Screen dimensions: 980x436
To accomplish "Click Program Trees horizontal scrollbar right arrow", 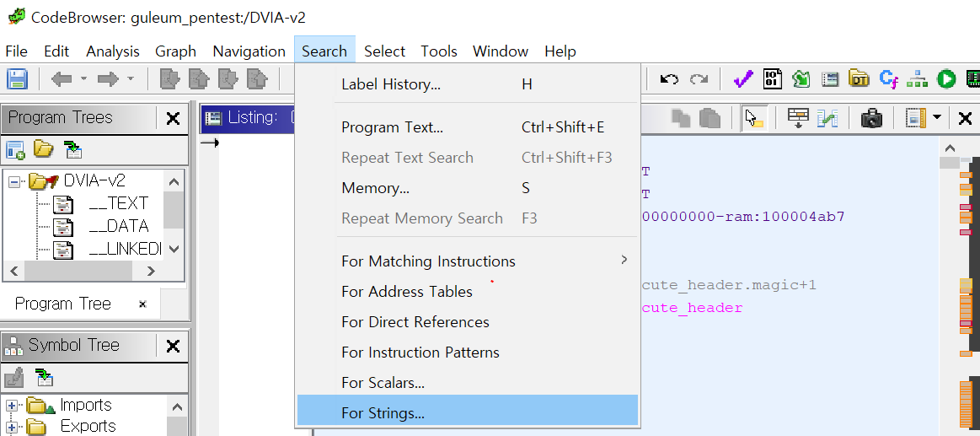I will click(x=151, y=272).
